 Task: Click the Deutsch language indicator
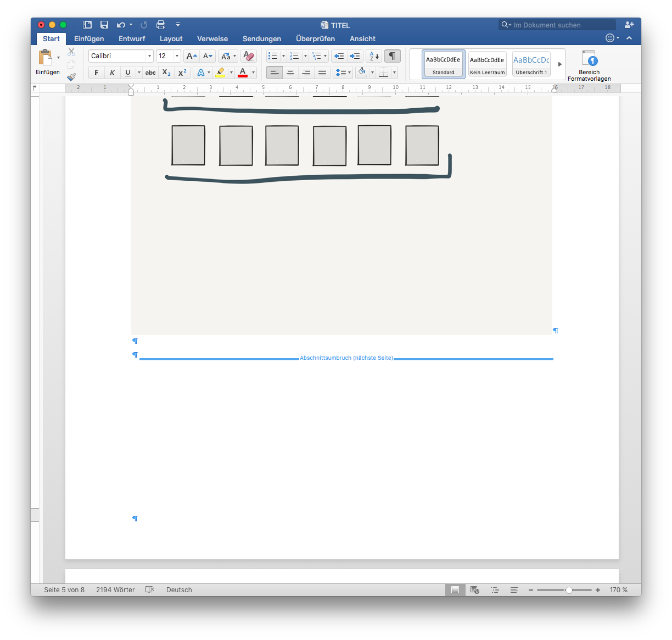point(179,589)
